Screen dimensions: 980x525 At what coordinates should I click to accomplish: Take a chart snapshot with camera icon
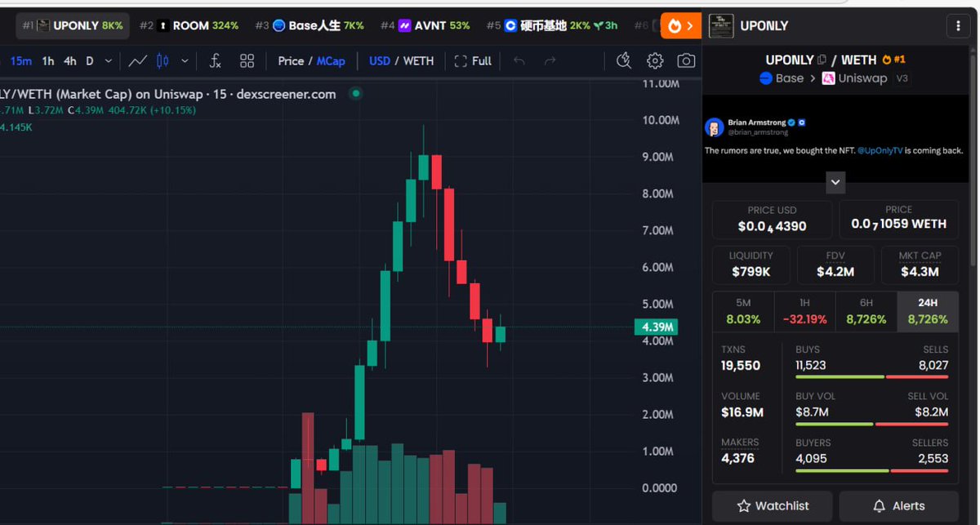click(x=687, y=60)
